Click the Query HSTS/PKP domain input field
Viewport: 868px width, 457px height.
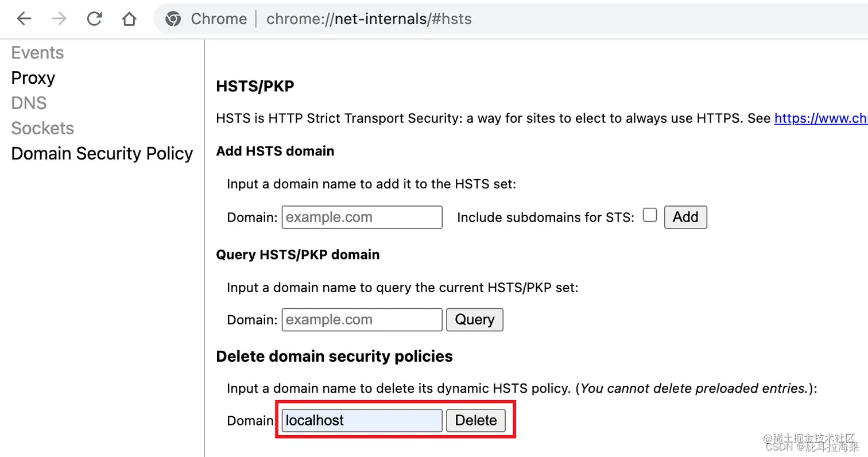tap(362, 320)
